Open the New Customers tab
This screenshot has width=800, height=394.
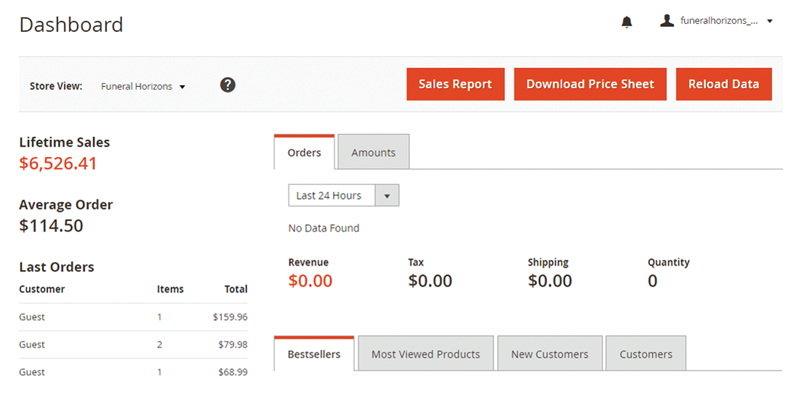click(549, 354)
